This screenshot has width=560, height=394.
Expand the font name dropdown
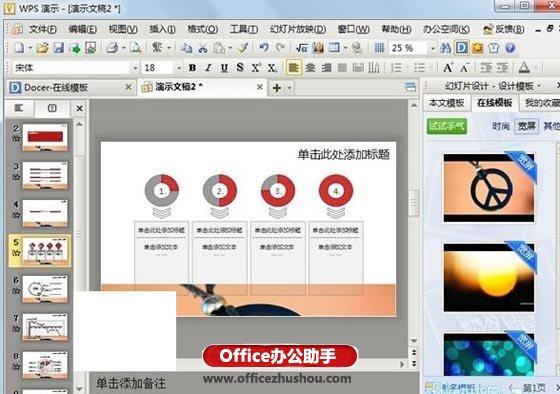(x=135, y=68)
